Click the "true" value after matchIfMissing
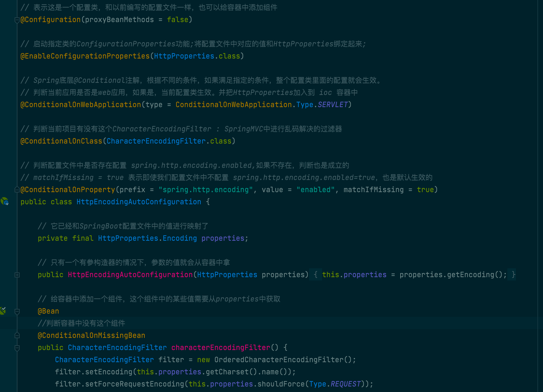Image resolution: width=543 pixels, height=392 pixels. (x=425, y=190)
